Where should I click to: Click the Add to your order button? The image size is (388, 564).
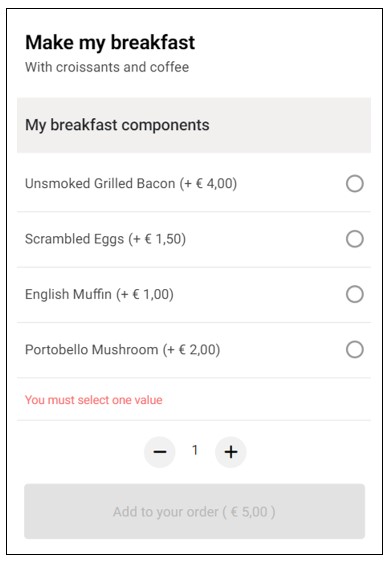195,511
